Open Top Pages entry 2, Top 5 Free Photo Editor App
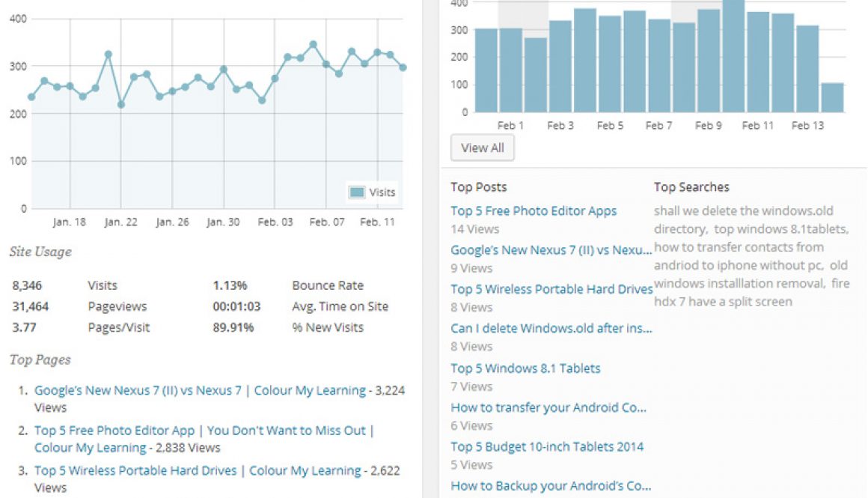Viewport: 868px width, 498px height. coord(204,439)
